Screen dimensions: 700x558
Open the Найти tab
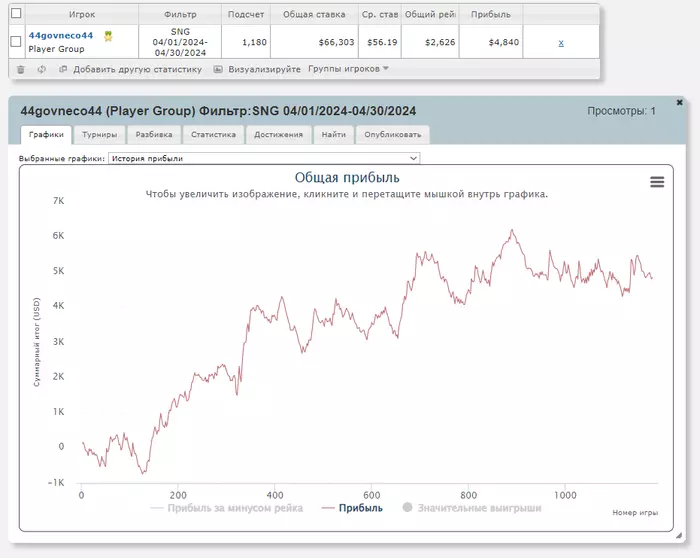pos(334,134)
